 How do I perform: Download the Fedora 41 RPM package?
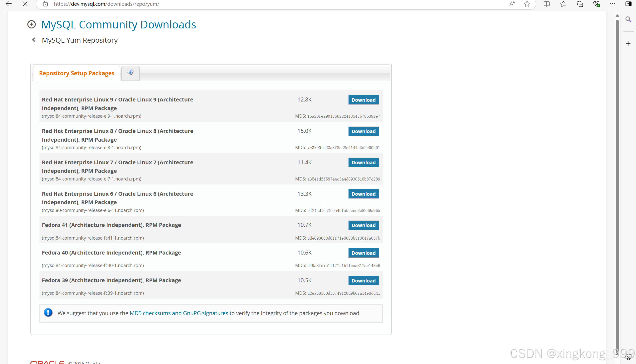[363, 225]
